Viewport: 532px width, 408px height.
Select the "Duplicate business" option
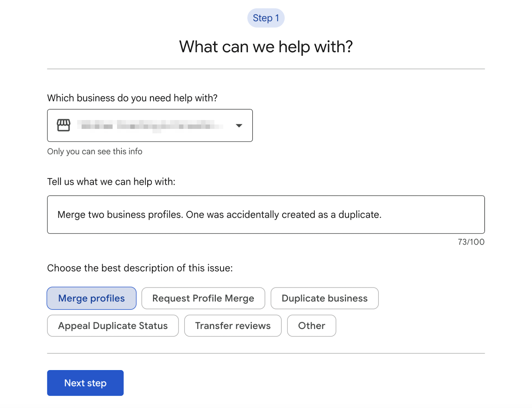point(324,298)
